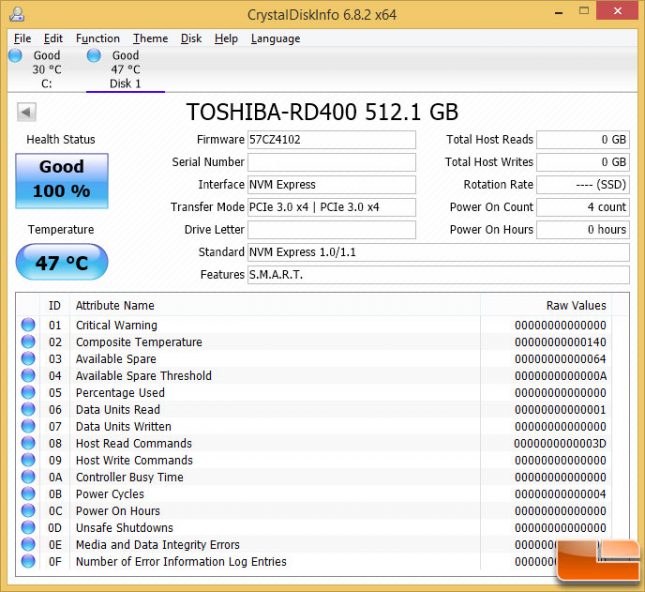Viewport: 645px width, 592px height.
Task: Click the Power On Count value 4 count
Action: (583, 207)
